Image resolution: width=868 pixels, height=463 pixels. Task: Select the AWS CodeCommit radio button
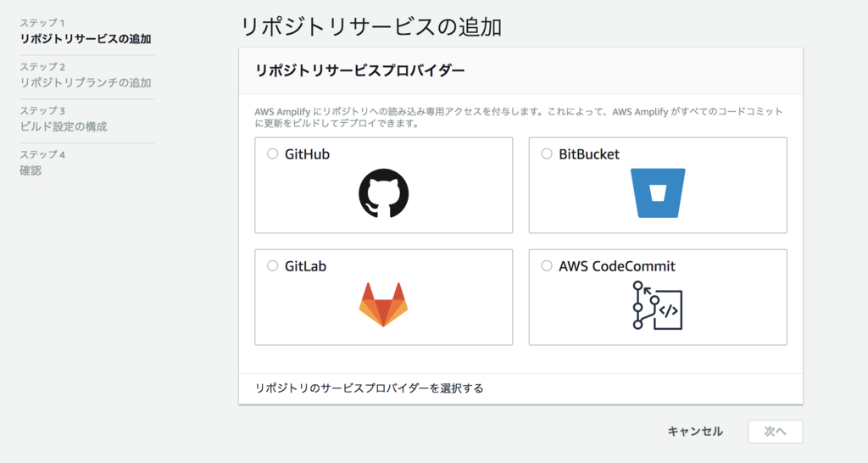click(547, 265)
